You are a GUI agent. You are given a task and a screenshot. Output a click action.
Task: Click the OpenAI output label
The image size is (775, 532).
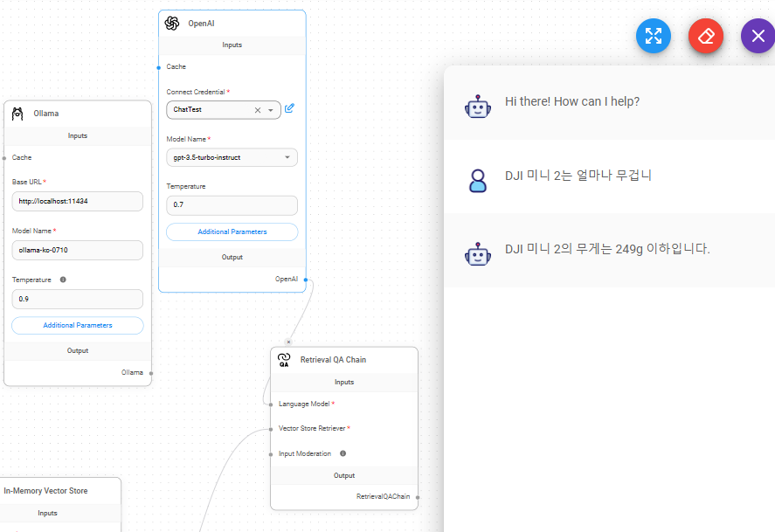coord(287,279)
